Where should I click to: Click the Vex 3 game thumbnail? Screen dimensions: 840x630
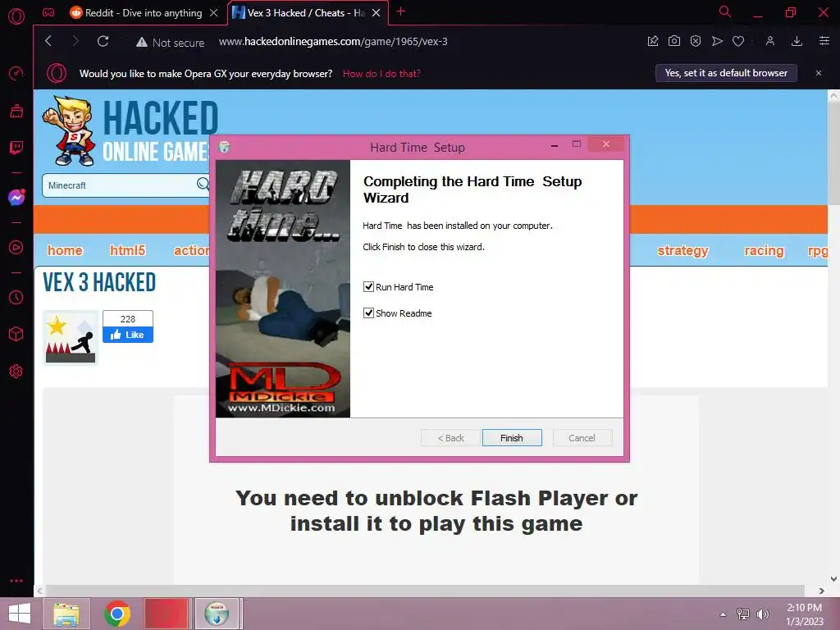71,337
